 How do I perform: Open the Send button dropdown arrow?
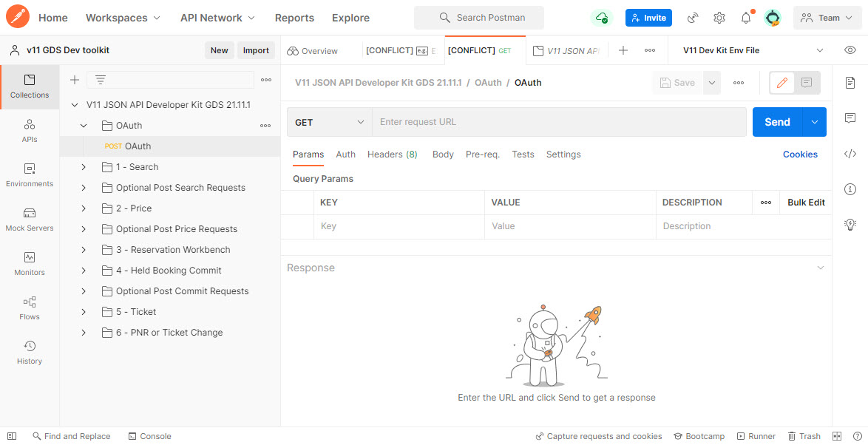point(814,122)
